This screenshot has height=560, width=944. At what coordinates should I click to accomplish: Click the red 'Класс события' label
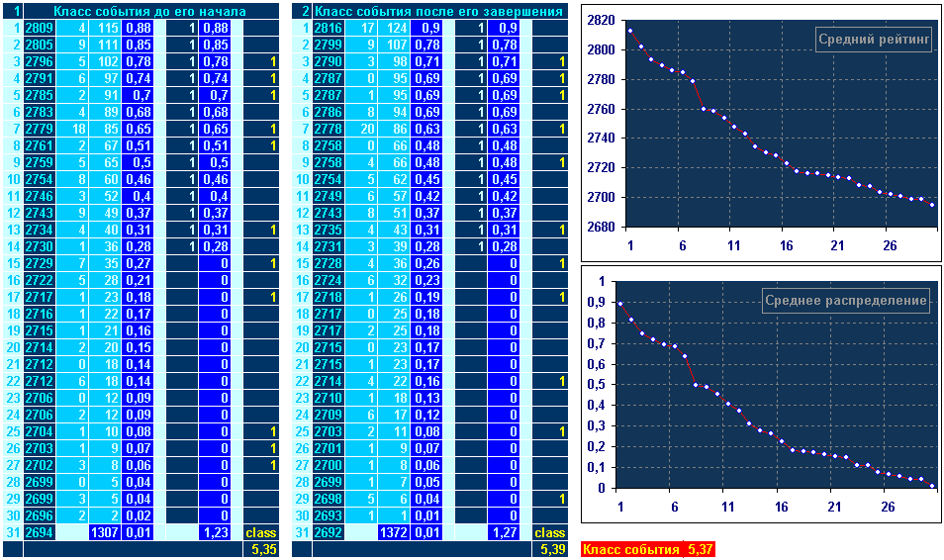pos(630,549)
